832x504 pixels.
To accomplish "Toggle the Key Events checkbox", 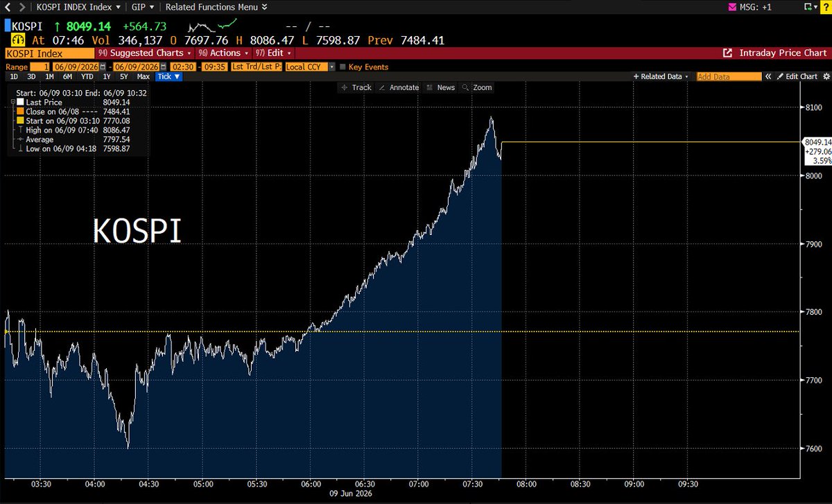I will point(343,67).
